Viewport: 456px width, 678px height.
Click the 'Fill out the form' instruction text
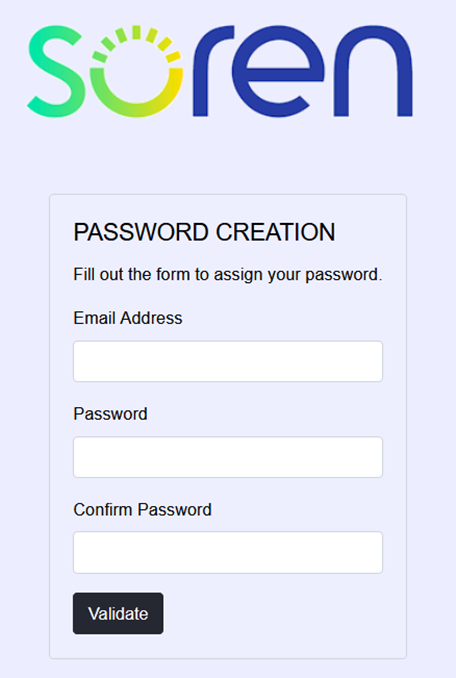228,275
